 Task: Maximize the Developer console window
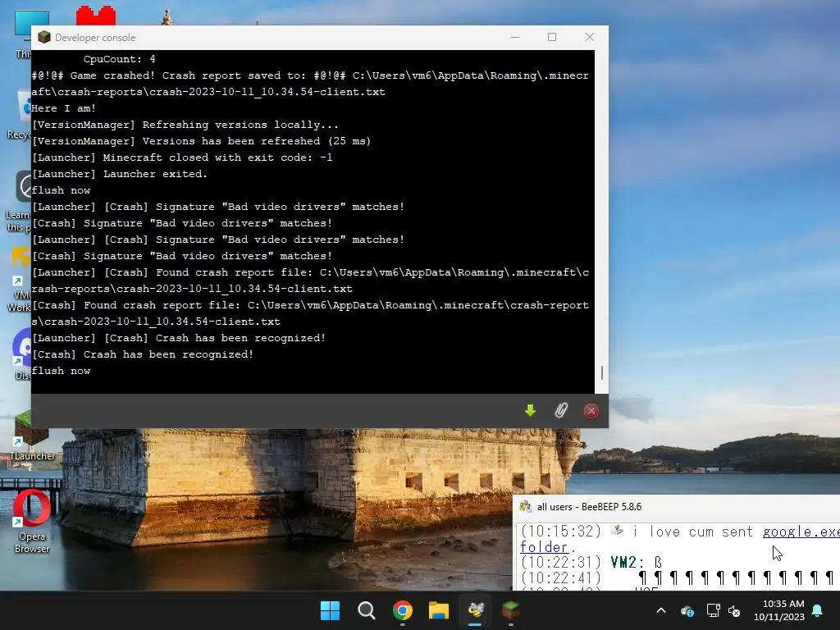point(552,37)
